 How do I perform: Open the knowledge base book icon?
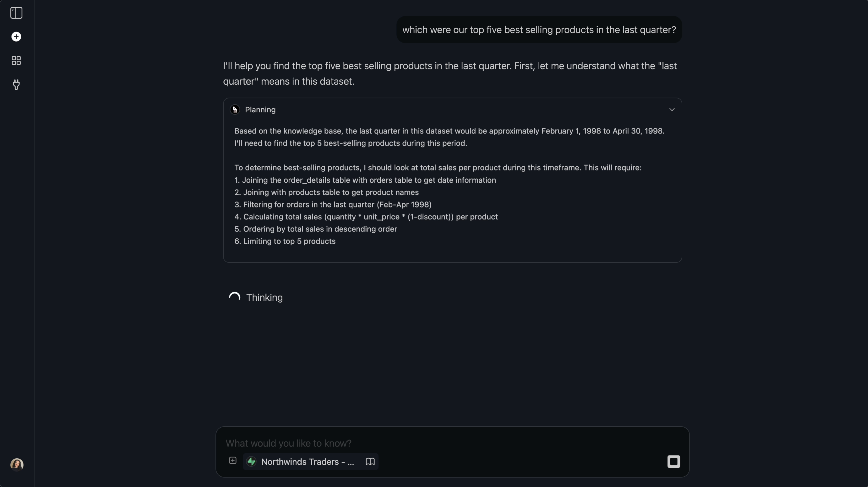pyautogui.click(x=370, y=461)
